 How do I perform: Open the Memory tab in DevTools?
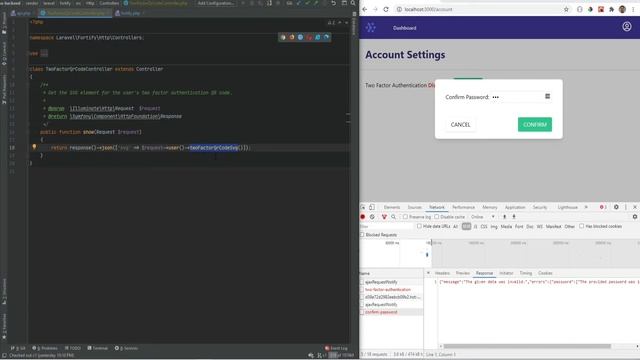coord(490,207)
